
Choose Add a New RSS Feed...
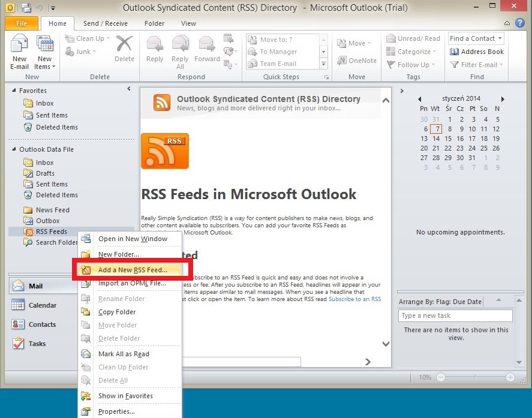coord(130,270)
